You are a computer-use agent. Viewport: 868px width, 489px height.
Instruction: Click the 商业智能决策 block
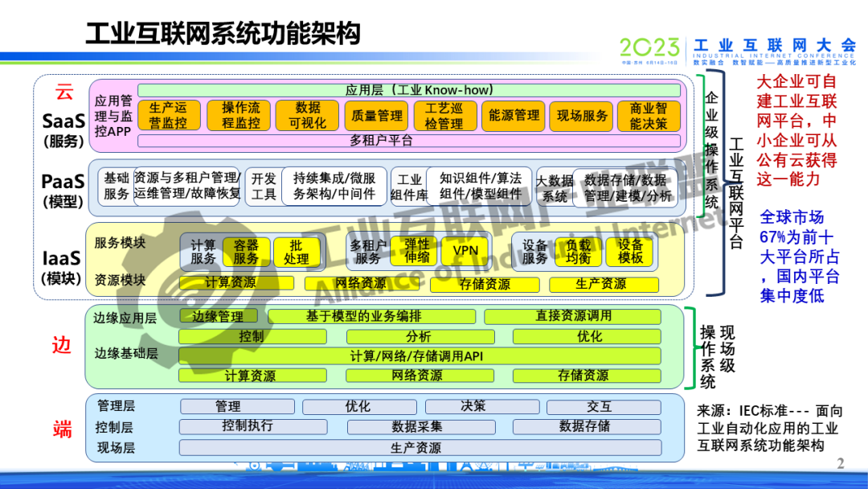pos(648,116)
